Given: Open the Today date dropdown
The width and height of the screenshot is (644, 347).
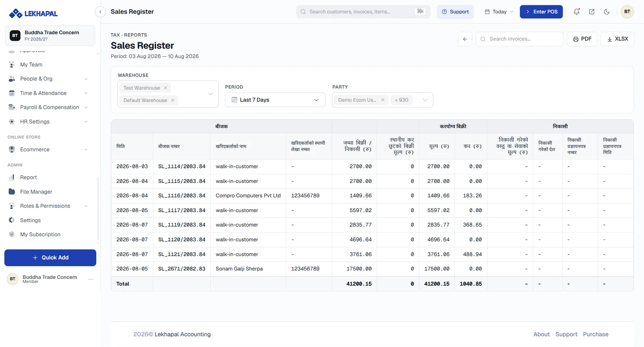Looking at the screenshot, I should [499, 12].
